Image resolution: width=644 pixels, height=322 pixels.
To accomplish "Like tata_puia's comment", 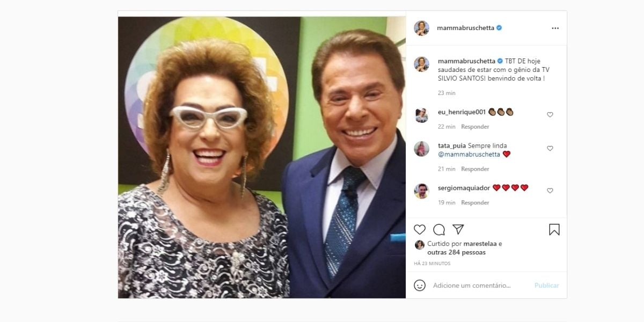I will point(550,149).
